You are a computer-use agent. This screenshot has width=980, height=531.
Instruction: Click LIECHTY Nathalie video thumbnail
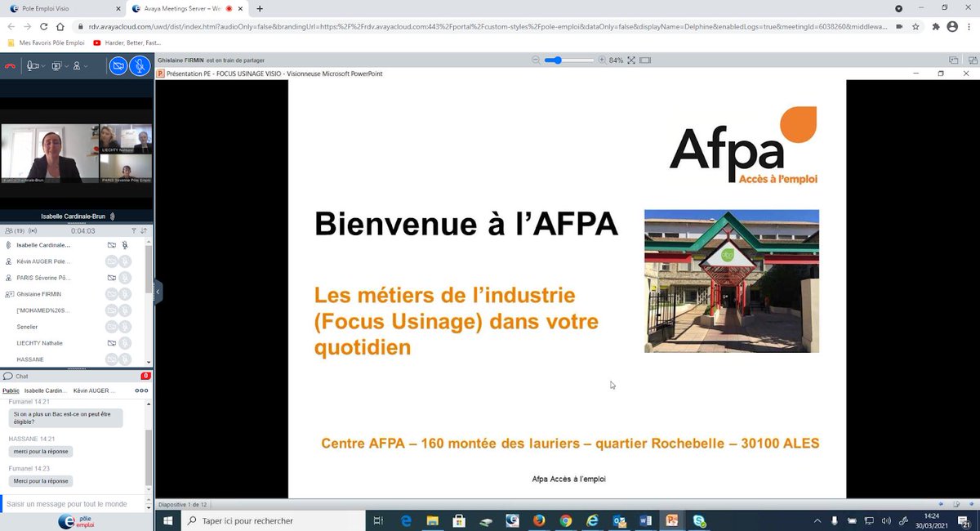pos(126,139)
